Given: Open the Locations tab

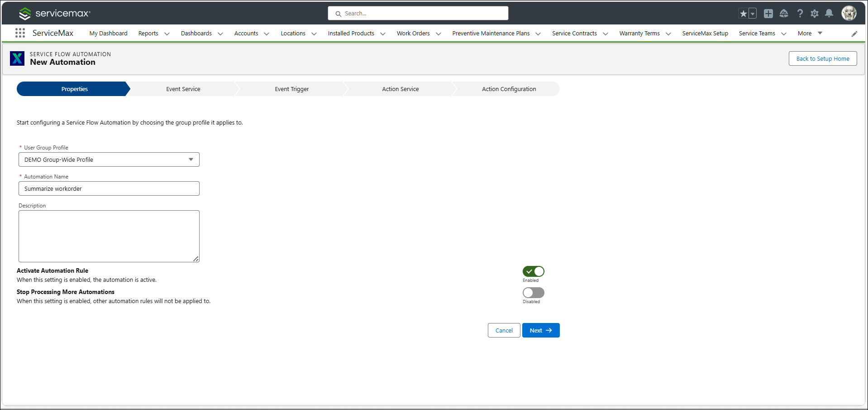Looking at the screenshot, I should tap(293, 33).
